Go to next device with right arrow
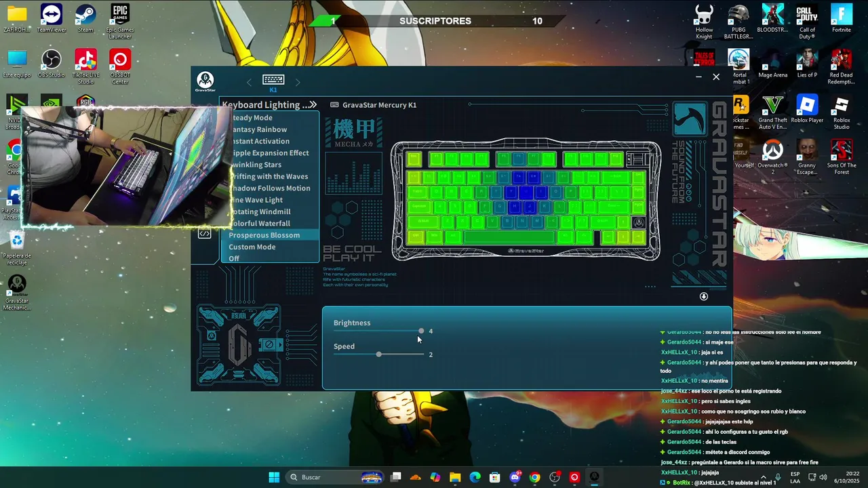Screen dimensions: 868x488 click(297, 82)
